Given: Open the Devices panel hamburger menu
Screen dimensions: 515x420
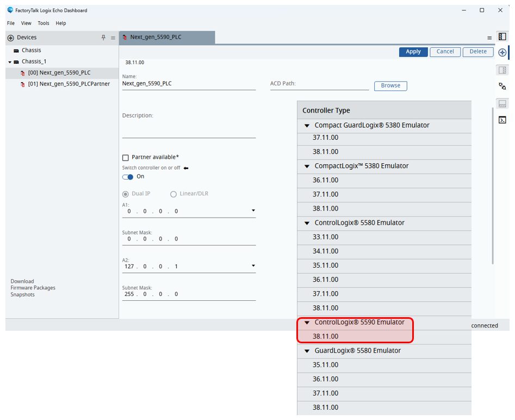Looking at the screenshot, I should [x=113, y=38].
